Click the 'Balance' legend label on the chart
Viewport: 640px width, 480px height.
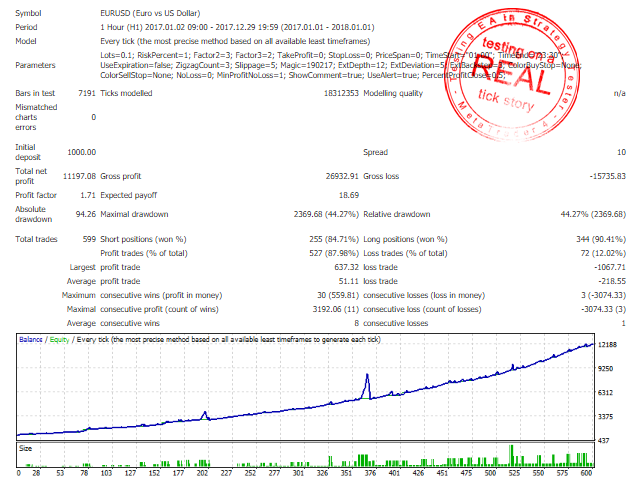[31, 339]
